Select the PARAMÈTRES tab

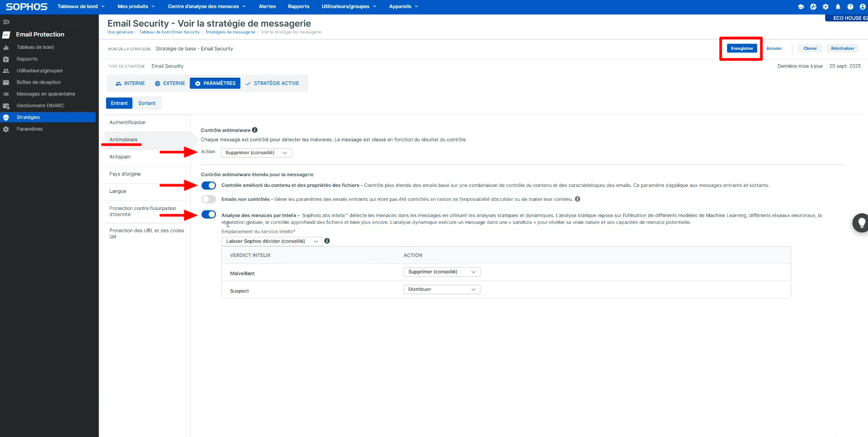pos(215,84)
